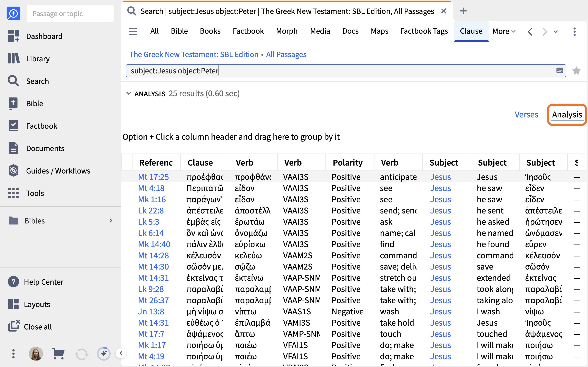Image resolution: width=588 pixels, height=367 pixels.
Task: Favorite this search with the star icon
Action: click(x=576, y=71)
